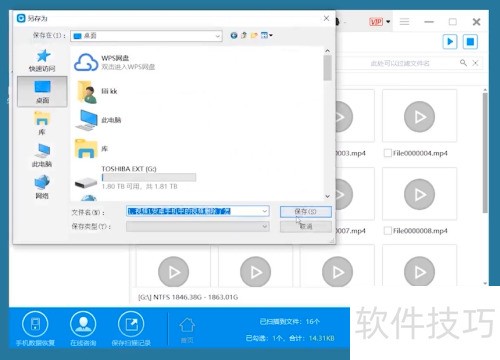Screen dimensions: 500x360
Task: Close the Save As dialog
Action: click(x=326, y=18)
